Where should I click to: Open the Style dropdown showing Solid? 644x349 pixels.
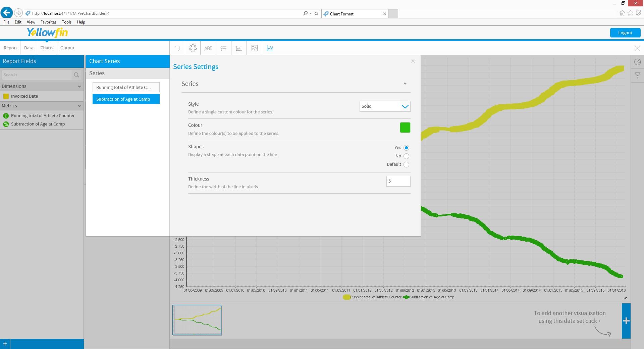pos(385,106)
